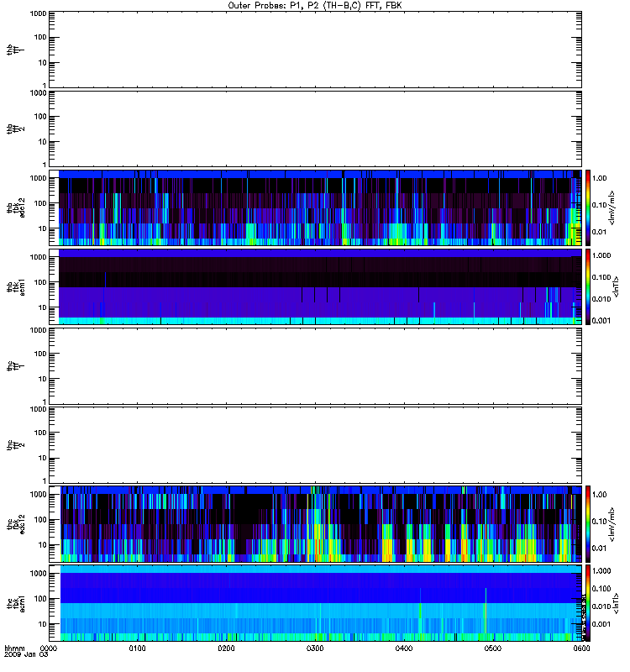
Task: Select the empty thc fff 1 plot panel
Action: click(x=316, y=366)
